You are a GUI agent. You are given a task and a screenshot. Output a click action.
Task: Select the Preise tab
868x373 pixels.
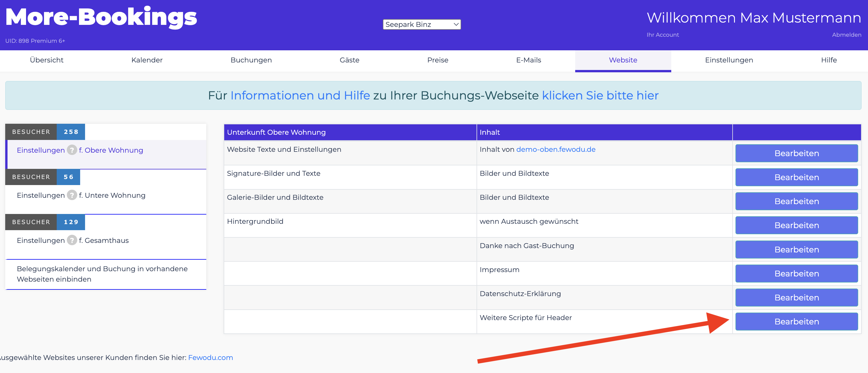coord(438,60)
